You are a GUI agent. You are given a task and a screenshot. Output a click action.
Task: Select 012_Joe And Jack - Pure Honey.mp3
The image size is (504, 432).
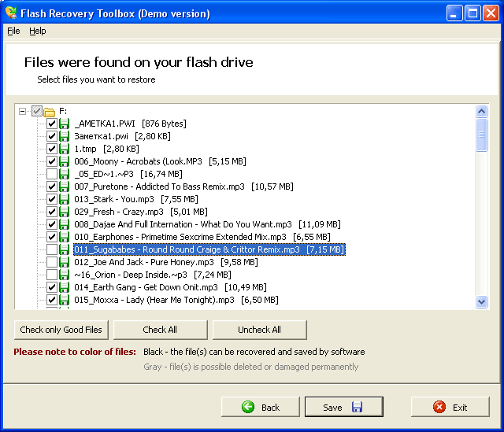(x=166, y=262)
